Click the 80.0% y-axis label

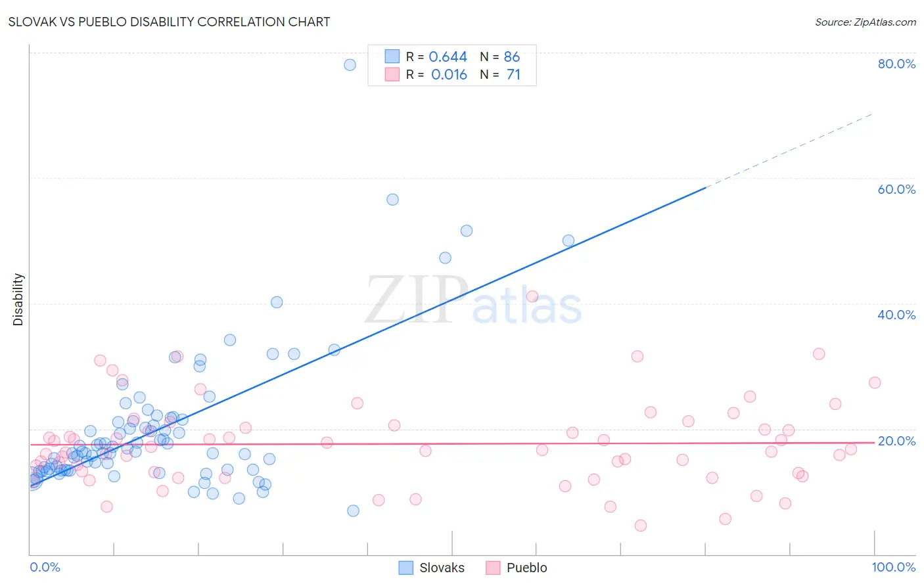click(896, 64)
